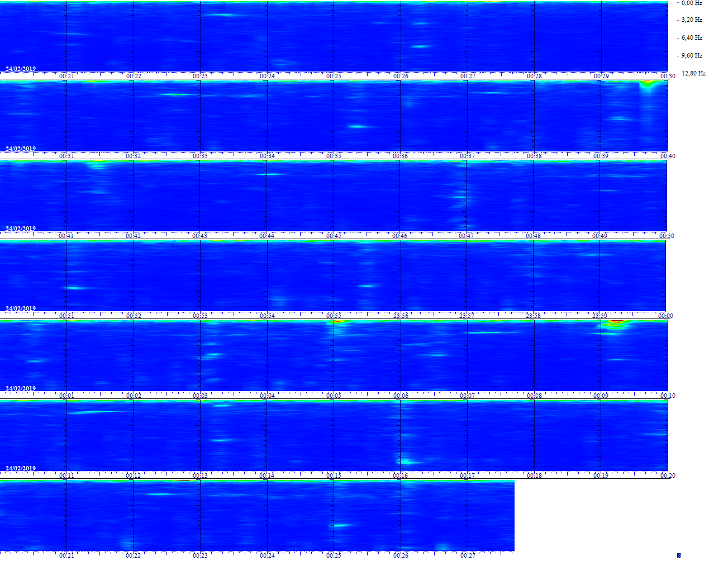
Task: Click the 00:28 time label
Action: 534,76
